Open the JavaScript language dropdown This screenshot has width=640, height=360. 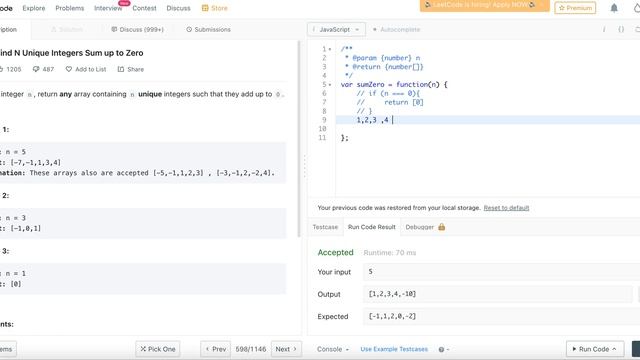coord(336,29)
